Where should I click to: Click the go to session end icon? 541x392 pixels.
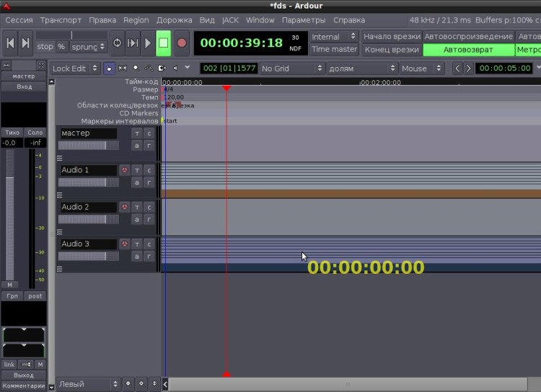click(x=25, y=43)
